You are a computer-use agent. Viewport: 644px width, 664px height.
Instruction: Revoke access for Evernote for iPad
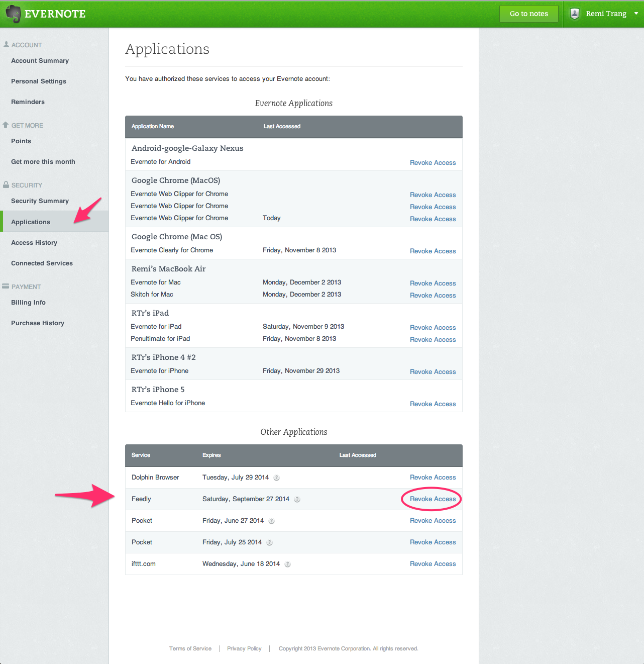[433, 328]
